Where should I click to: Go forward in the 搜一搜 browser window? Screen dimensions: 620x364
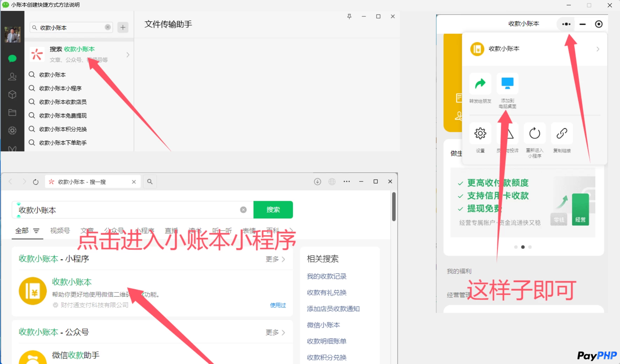pyautogui.click(x=24, y=181)
